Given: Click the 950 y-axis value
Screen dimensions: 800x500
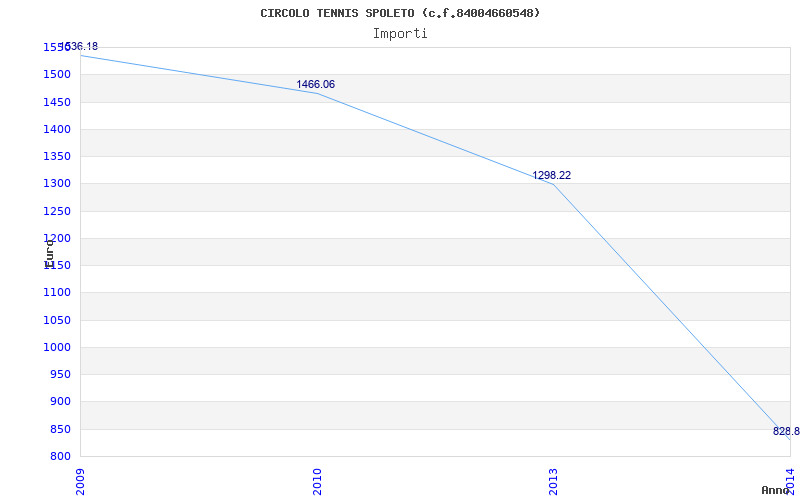Looking at the screenshot, I should [60, 374].
